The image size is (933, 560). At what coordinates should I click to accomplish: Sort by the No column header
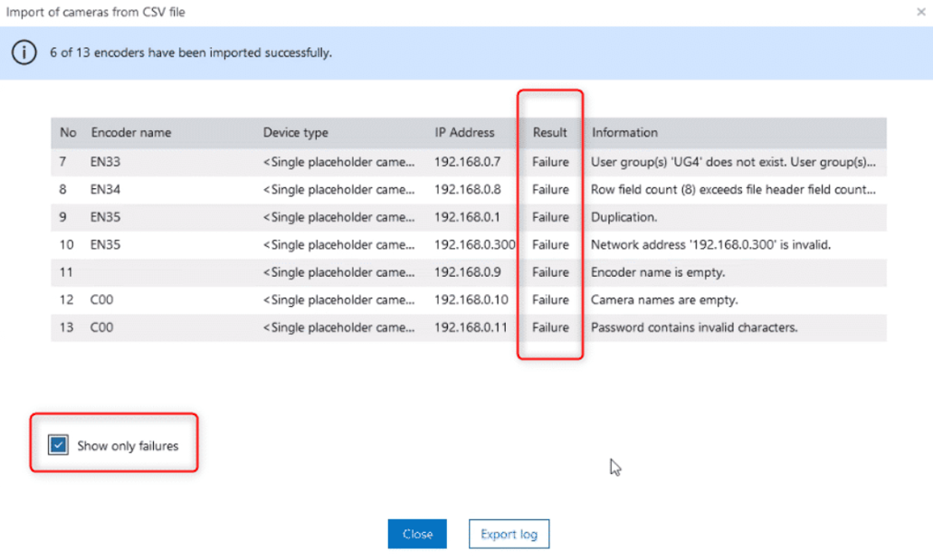(x=68, y=132)
